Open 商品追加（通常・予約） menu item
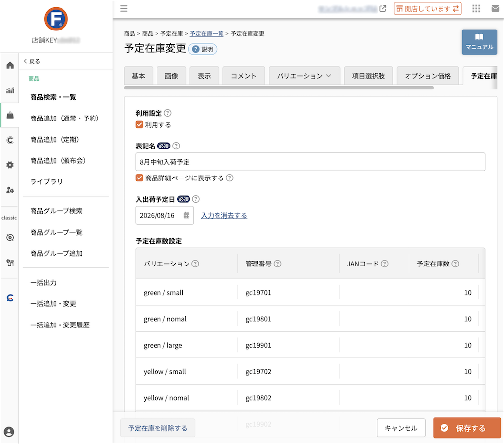The width and height of the screenshot is (504, 444). [64, 118]
